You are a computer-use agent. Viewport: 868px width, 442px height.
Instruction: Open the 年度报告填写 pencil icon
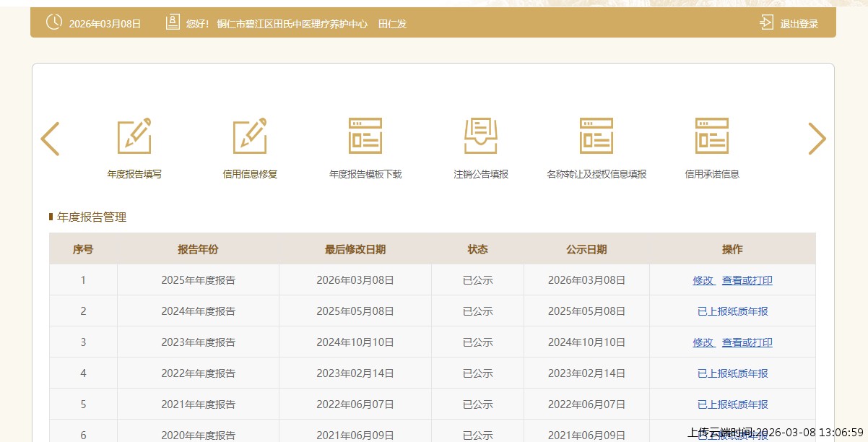point(134,136)
